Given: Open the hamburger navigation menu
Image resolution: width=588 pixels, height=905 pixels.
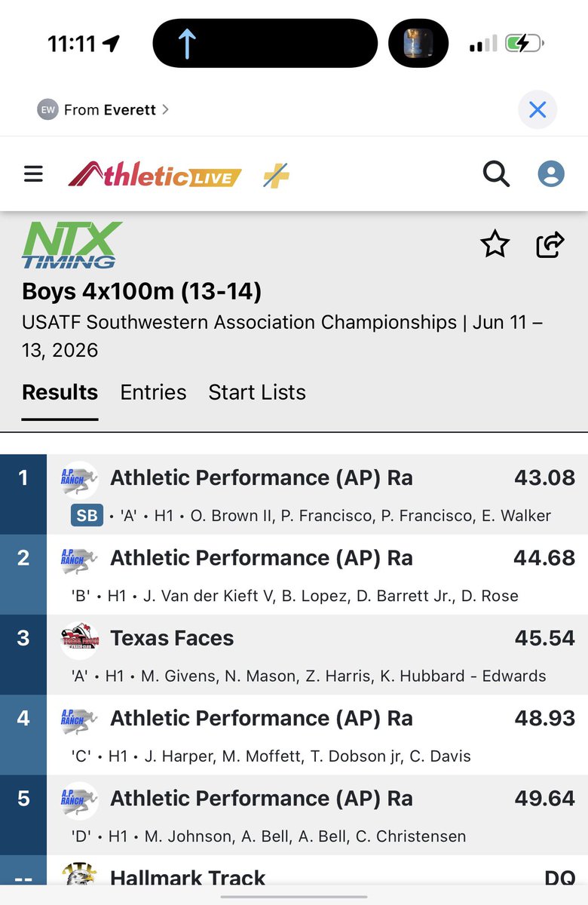Looking at the screenshot, I should pyautogui.click(x=33, y=175).
